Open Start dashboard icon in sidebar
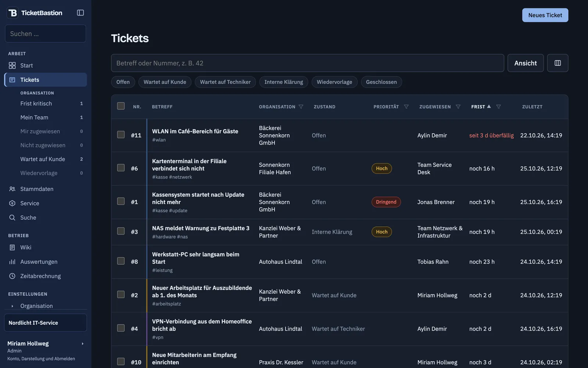 (x=12, y=66)
